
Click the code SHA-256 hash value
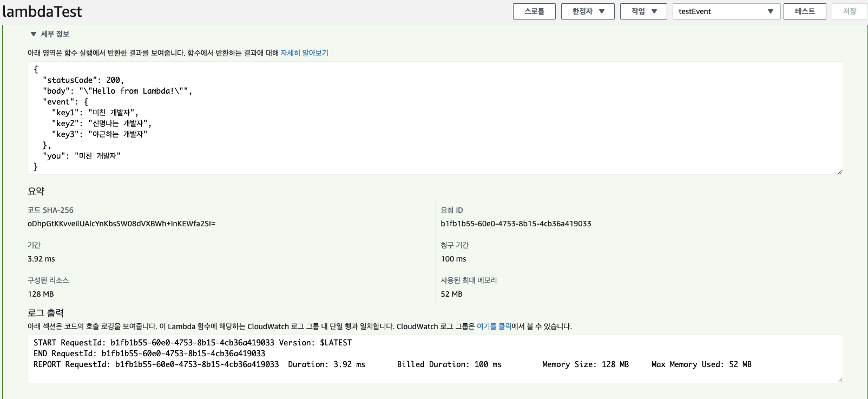coord(121,224)
